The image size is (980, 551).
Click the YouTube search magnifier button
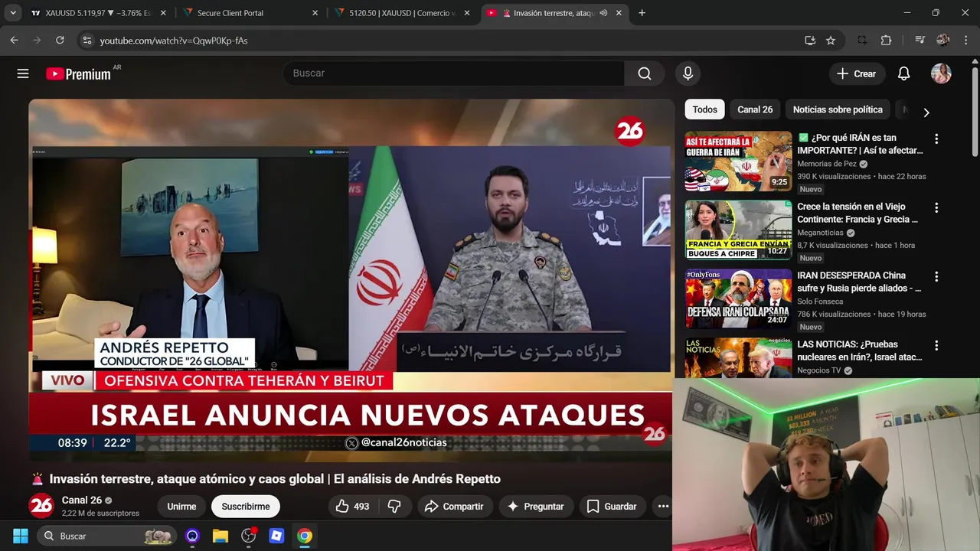coord(645,73)
